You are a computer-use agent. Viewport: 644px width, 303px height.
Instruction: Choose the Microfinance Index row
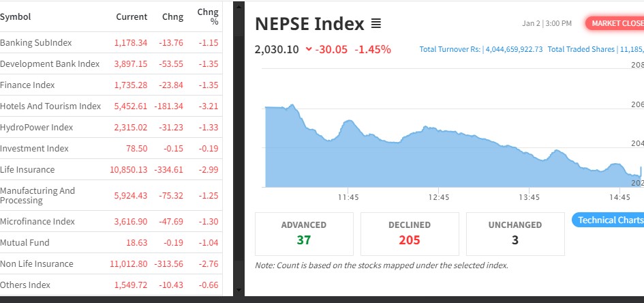(37, 221)
